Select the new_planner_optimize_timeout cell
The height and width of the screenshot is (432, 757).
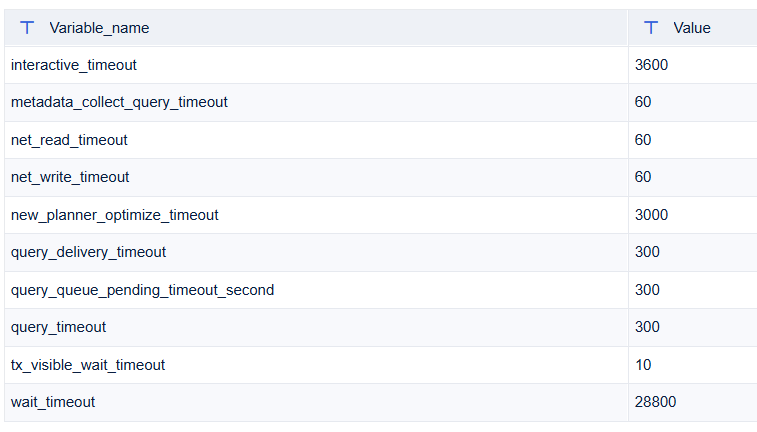[316, 215]
